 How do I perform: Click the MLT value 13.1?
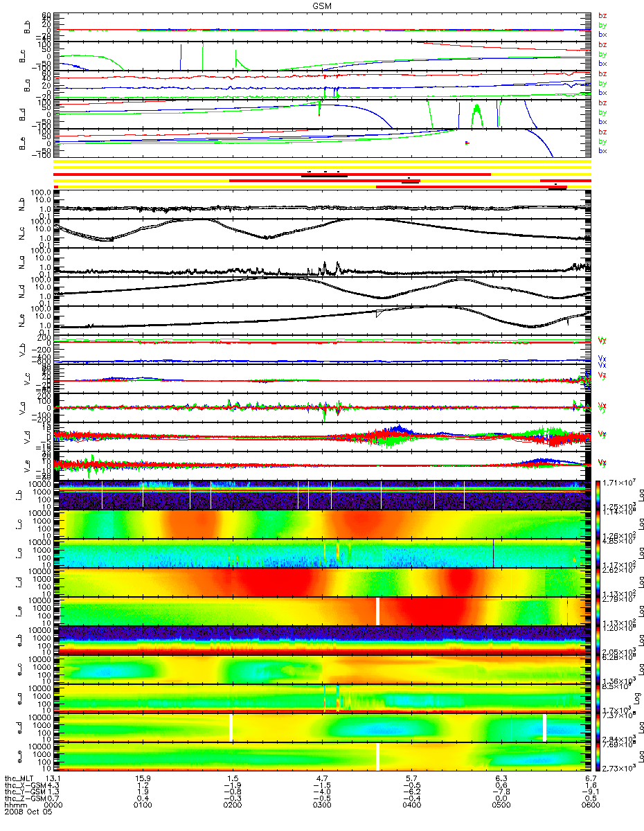[54, 778]
